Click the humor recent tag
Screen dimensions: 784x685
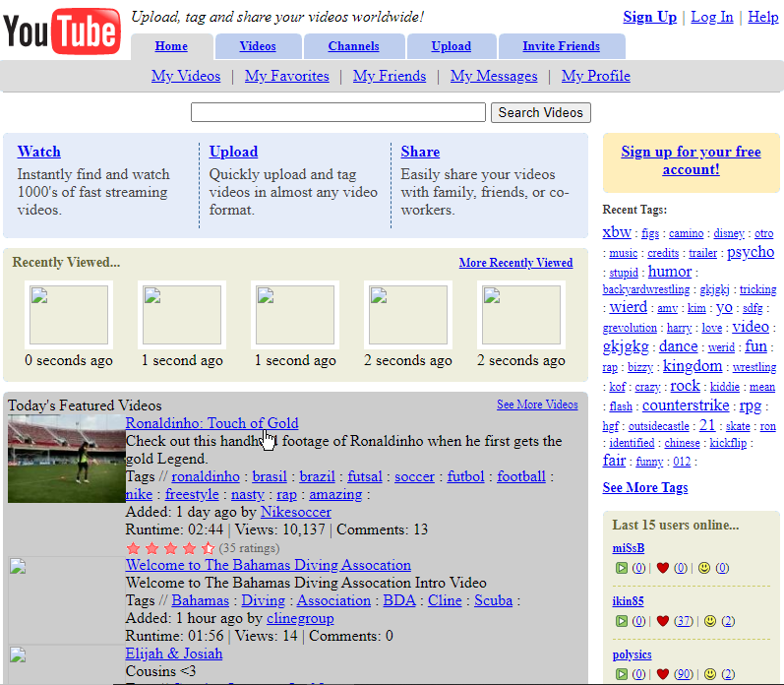(670, 272)
